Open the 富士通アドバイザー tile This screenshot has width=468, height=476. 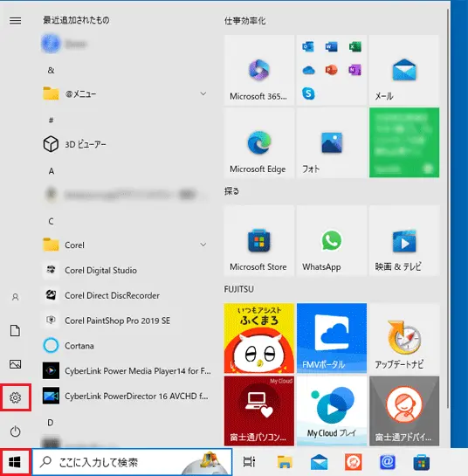[404, 410]
